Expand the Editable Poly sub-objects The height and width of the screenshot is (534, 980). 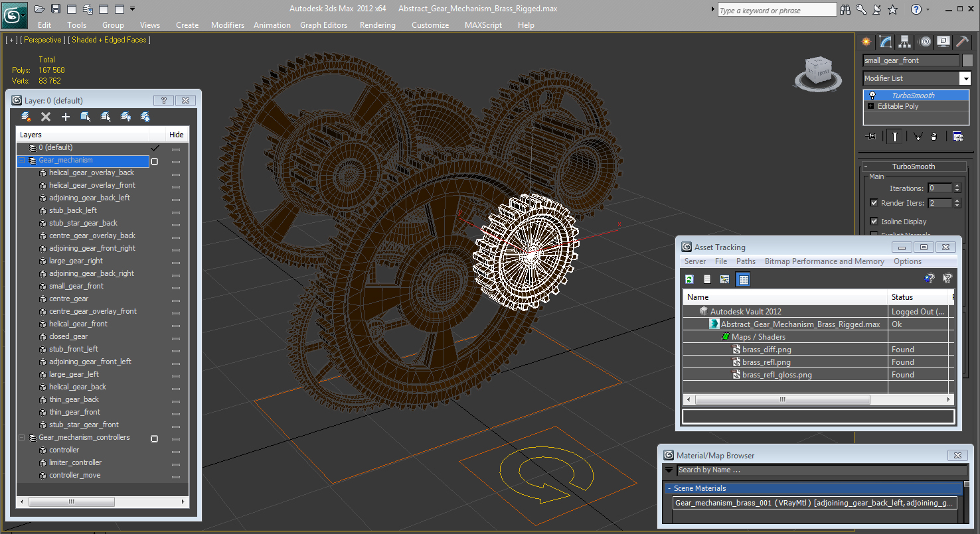pos(871,106)
